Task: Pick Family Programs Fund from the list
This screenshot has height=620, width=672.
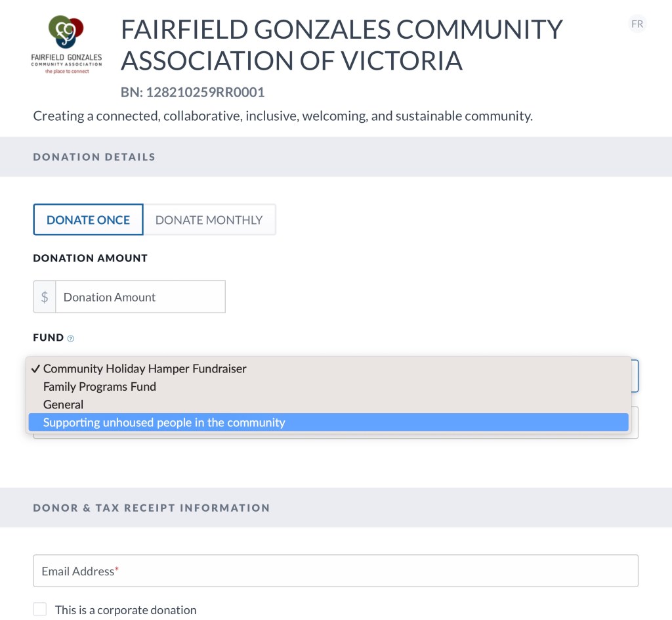Action: (100, 387)
